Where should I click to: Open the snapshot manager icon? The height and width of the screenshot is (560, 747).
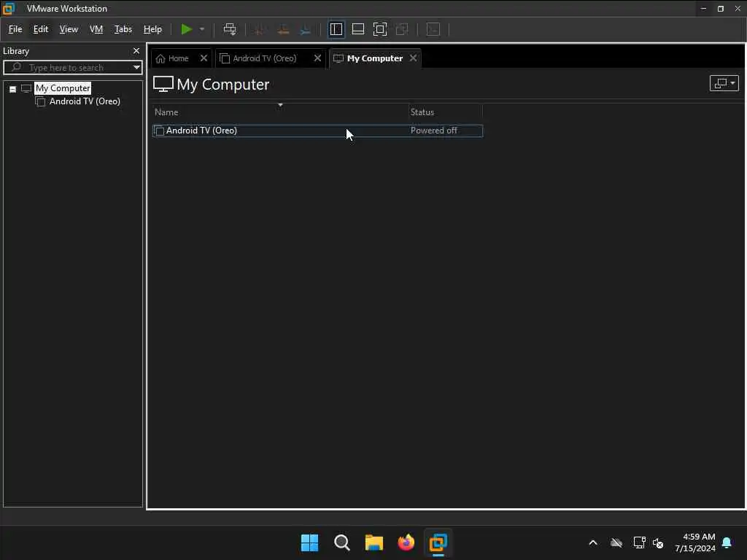(306, 29)
